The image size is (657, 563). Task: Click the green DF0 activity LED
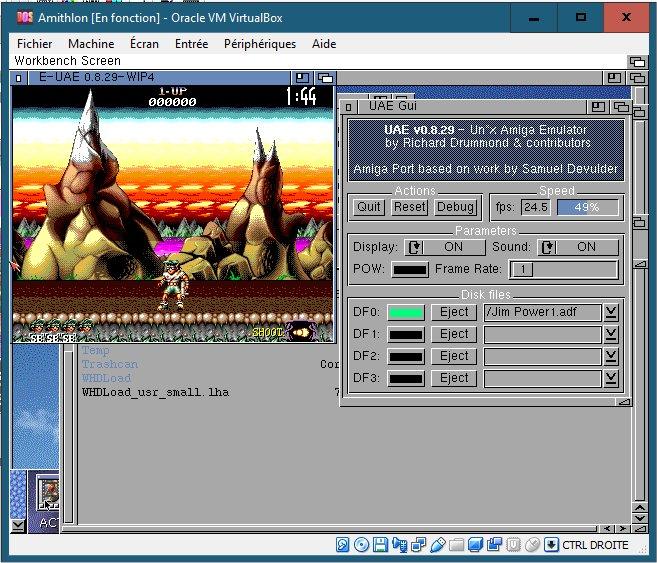point(406,312)
